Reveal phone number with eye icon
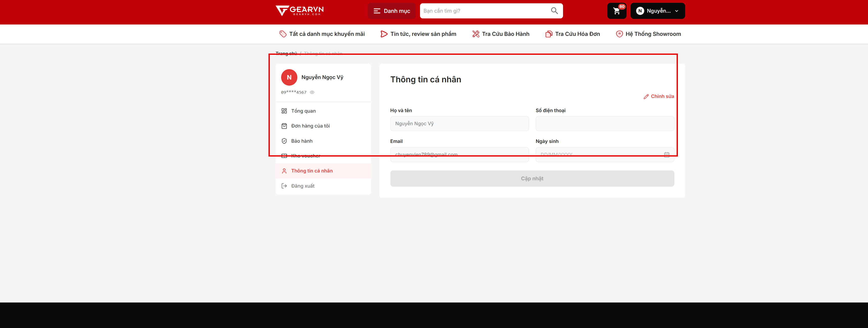 pyautogui.click(x=312, y=92)
